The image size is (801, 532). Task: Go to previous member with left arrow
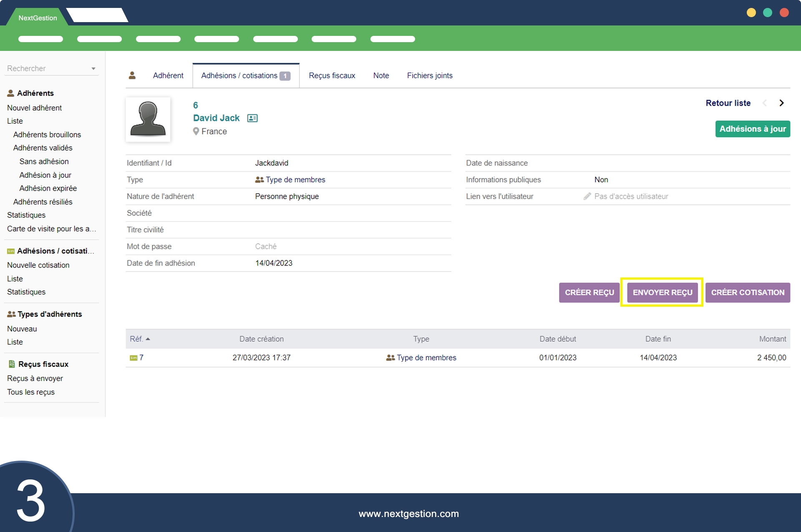coord(764,103)
